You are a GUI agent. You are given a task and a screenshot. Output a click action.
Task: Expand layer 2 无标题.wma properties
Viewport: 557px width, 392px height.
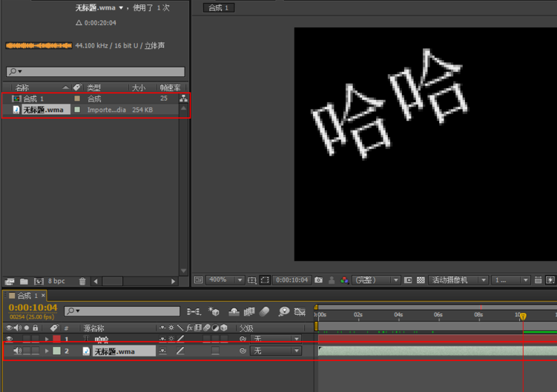tap(47, 351)
